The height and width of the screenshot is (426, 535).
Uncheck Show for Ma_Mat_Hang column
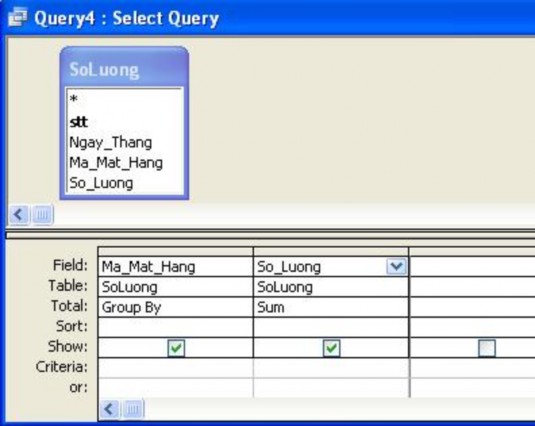click(176, 348)
